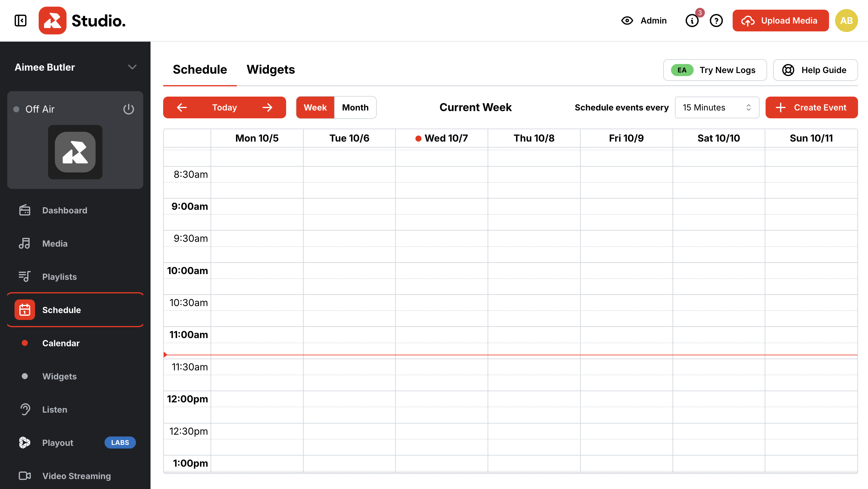Collapse the sidebar with the panel icon
Viewport: 868px width, 489px height.
21,21
